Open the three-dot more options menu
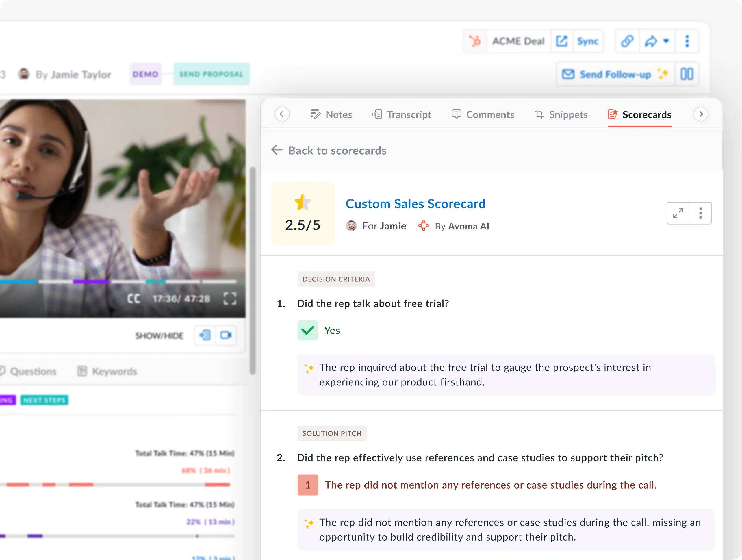This screenshot has height=560, width=742. (687, 41)
